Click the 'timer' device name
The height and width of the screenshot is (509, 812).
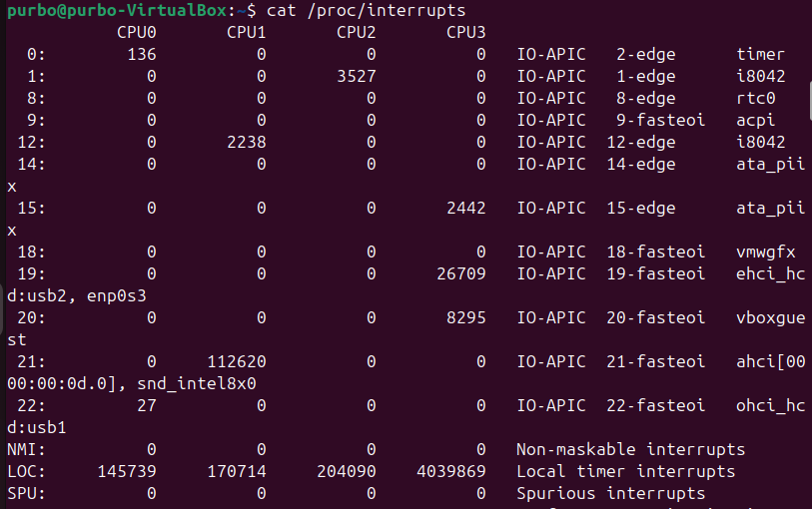(x=760, y=54)
